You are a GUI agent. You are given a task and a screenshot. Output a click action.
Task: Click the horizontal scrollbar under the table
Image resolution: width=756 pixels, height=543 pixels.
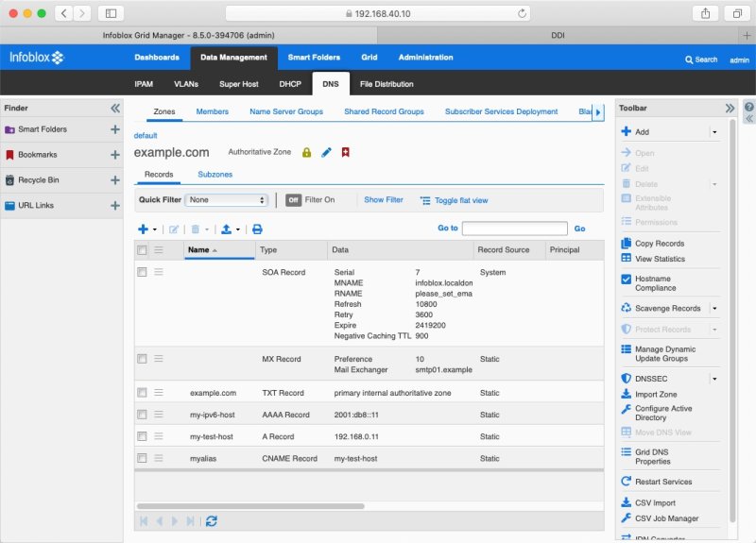coord(250,506)
